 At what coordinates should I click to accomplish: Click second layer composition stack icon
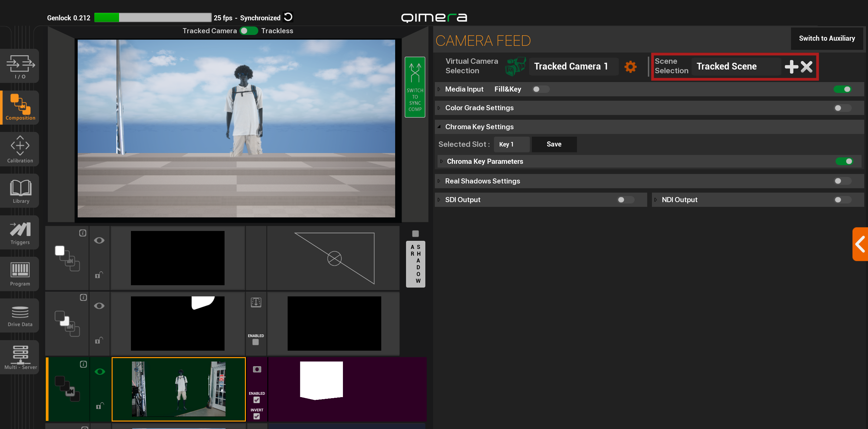67,324
